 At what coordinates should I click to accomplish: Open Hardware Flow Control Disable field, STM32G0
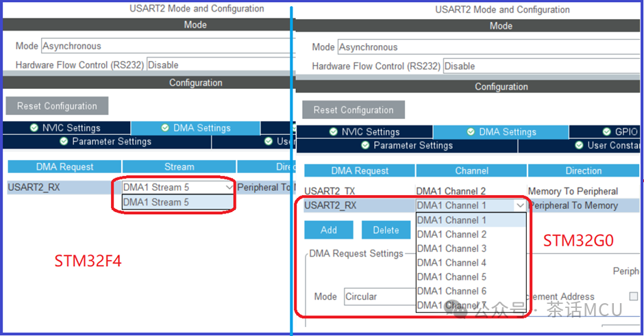(541, 66)
